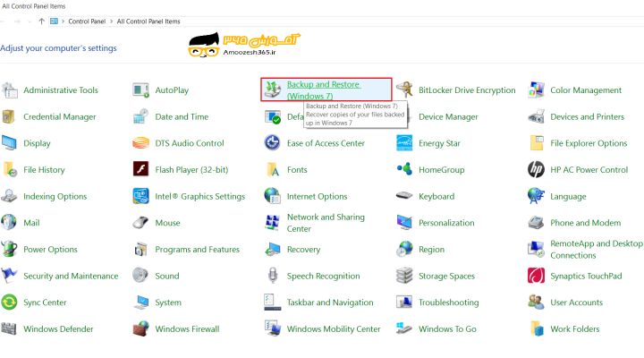Click Security and Maintenance link
644x358 pixels.
71,276
